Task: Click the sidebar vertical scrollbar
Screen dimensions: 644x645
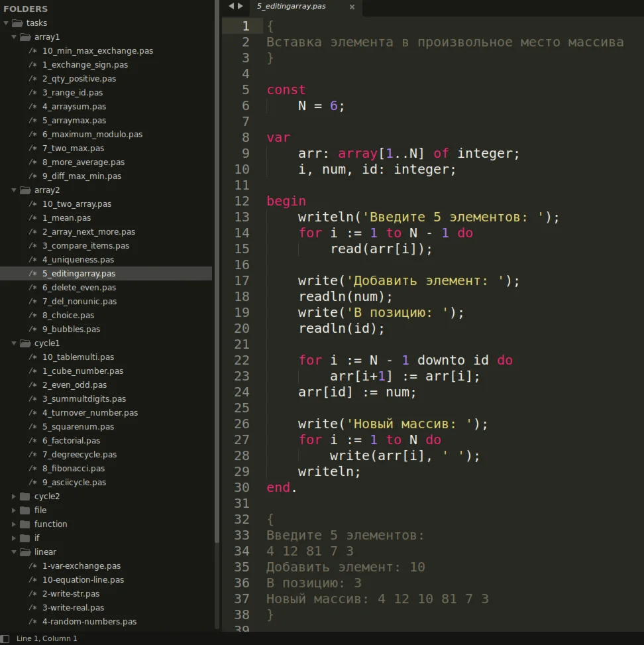Action: [x=216, y=318]
